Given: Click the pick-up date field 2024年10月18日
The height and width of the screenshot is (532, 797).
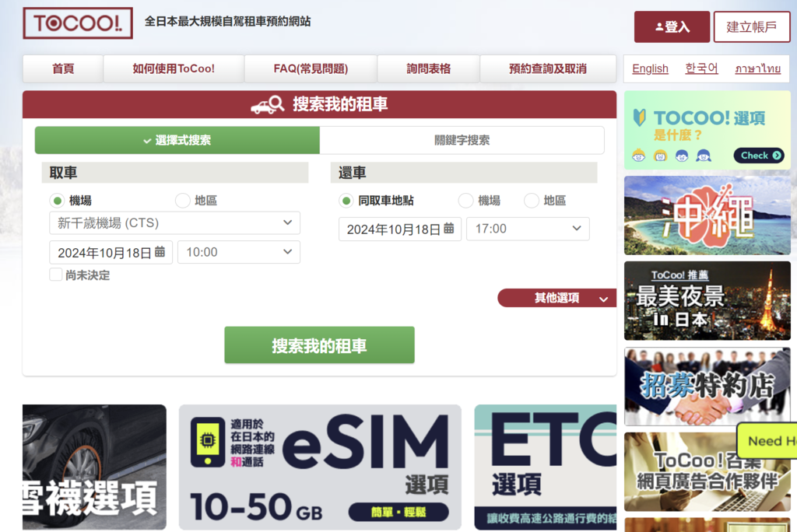Looking at the screenshot, I should 111,252.
